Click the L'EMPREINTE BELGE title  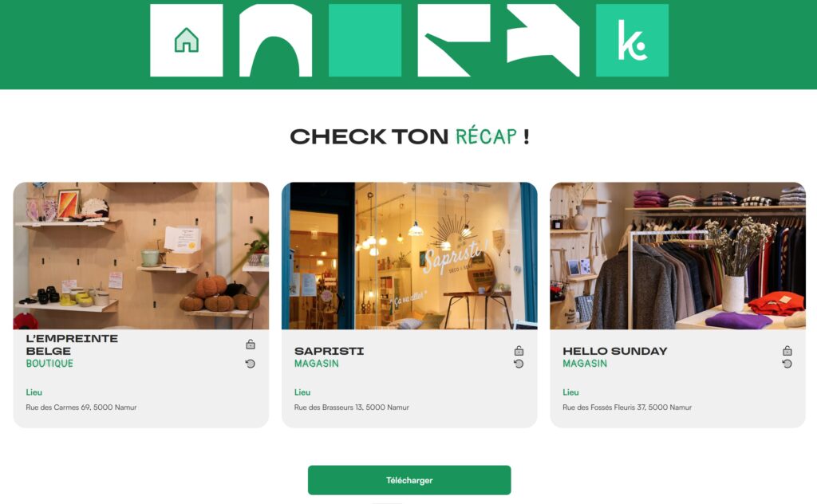pyautogui.click(x=72, y=345)
